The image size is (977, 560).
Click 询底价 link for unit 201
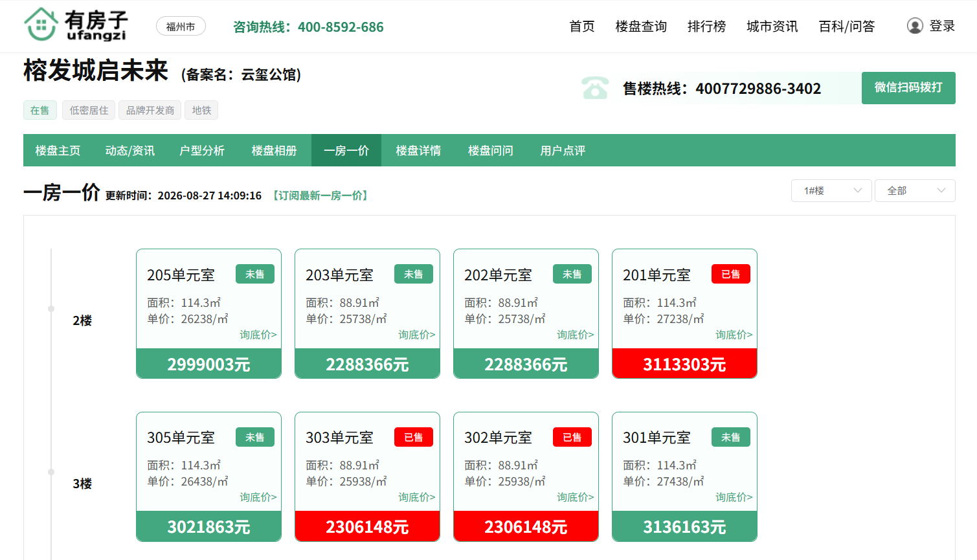[x=734, y=335]
